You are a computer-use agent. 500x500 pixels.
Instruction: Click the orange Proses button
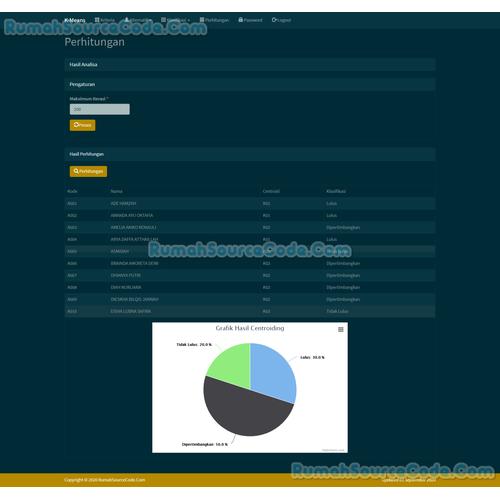click(83, 125)
